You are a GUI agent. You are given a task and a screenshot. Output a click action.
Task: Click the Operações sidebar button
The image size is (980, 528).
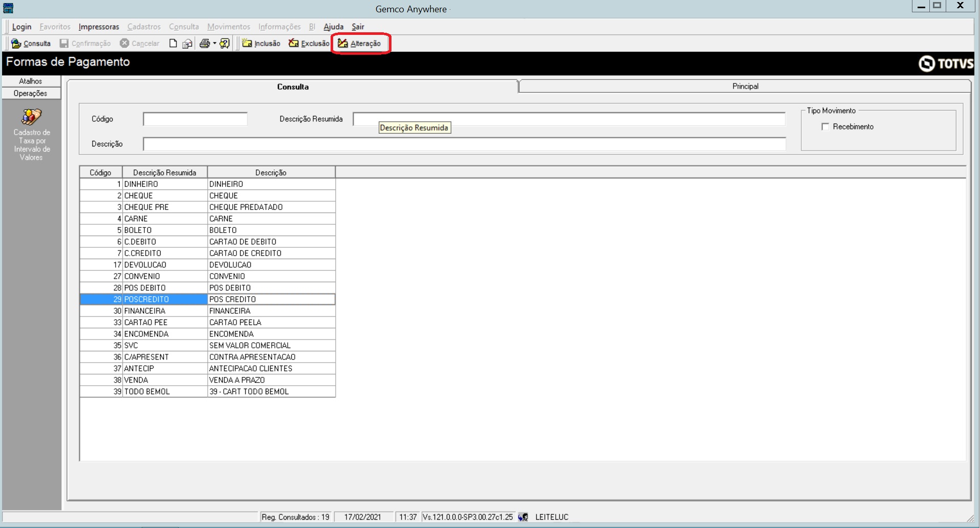(31, 93)
